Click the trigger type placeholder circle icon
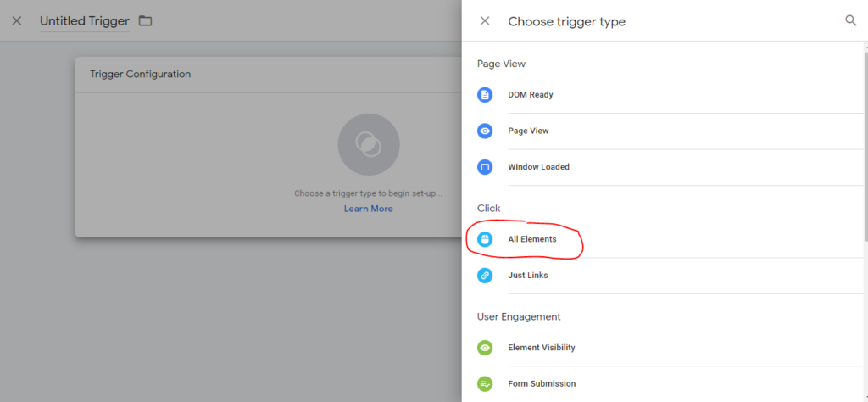The height and width of the screenshot is (402, 868). pyautogui.click(x=369, y=144)
